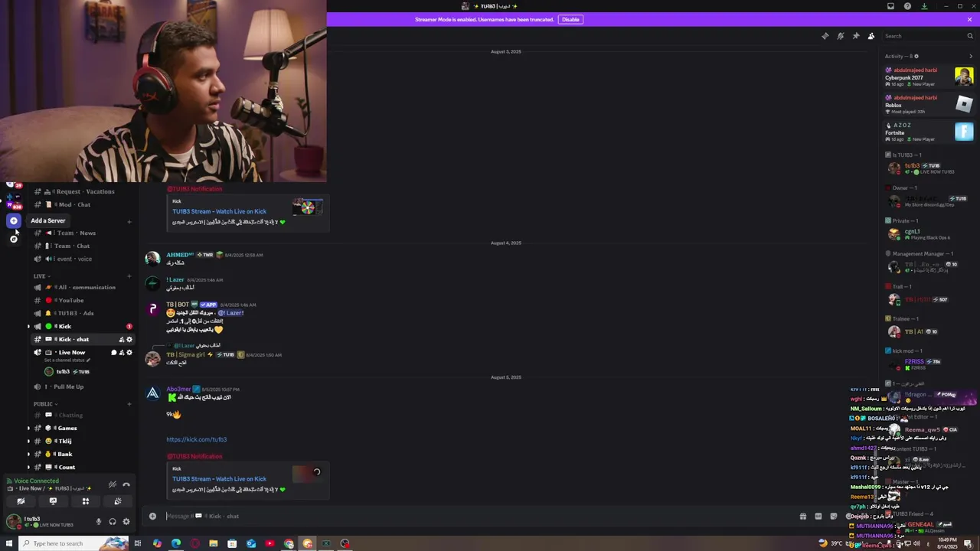This screenshot has height=551, width=980.
Task: Open All - communication channel
Action: click(x=82, y=287)
